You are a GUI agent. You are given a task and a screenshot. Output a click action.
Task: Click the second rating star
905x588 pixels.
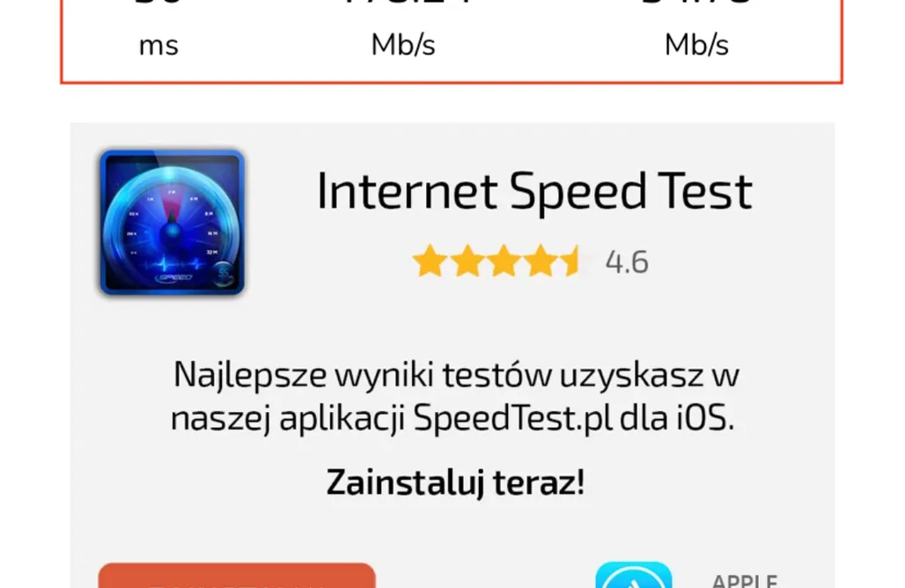point(467,261)
